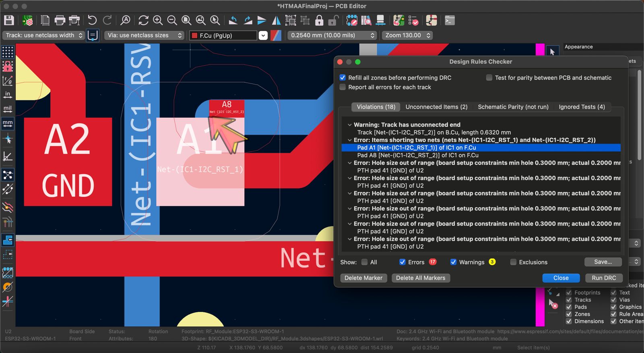Open Board Setup from the toolbar
Image resolution: width=644 pixels, height=353 pixels.
click(28, 20)
